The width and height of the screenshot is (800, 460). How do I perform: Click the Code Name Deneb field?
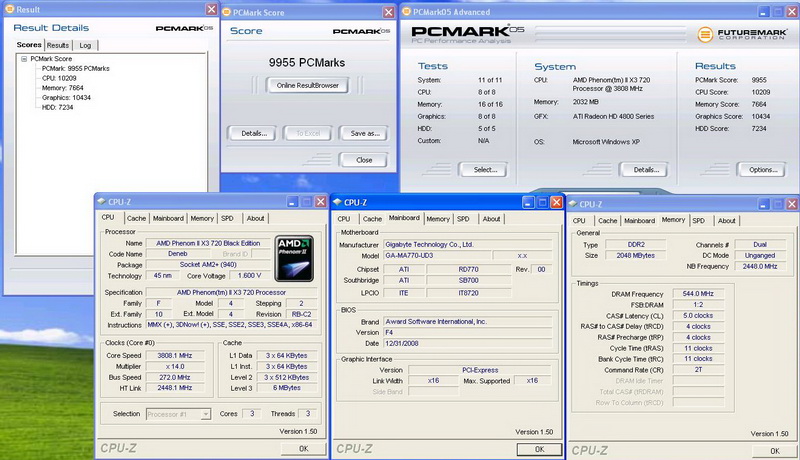tap(178, 253)
